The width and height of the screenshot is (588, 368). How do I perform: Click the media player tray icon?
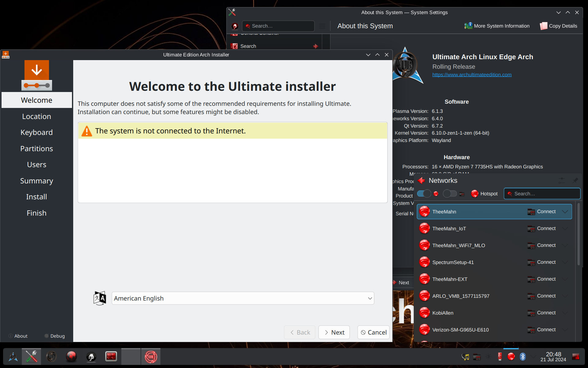click(465, 357)
